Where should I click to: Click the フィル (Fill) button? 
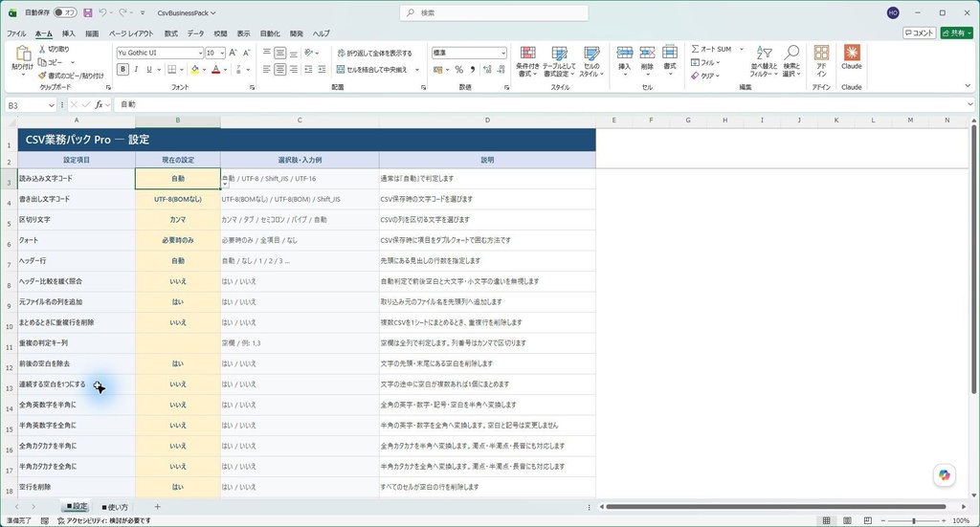[x=705, y=62]
